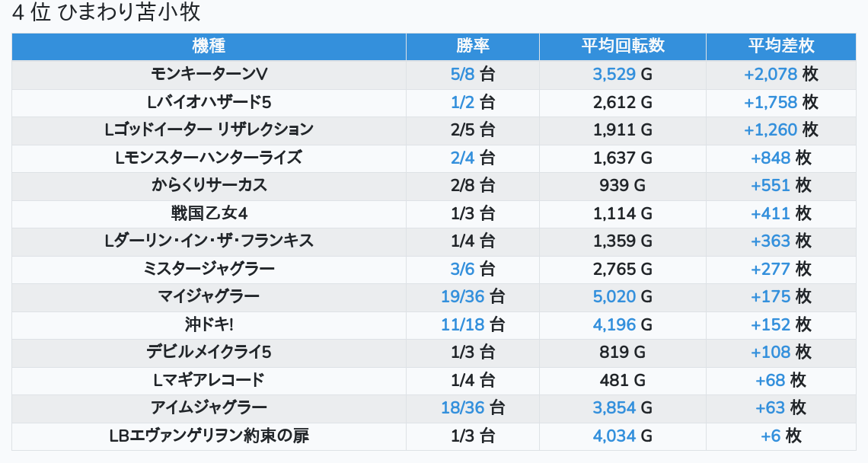Select the からくりサーカス row
Image resolution: width=868 pixels, height=463 pixels.
[x=209, y=185]
